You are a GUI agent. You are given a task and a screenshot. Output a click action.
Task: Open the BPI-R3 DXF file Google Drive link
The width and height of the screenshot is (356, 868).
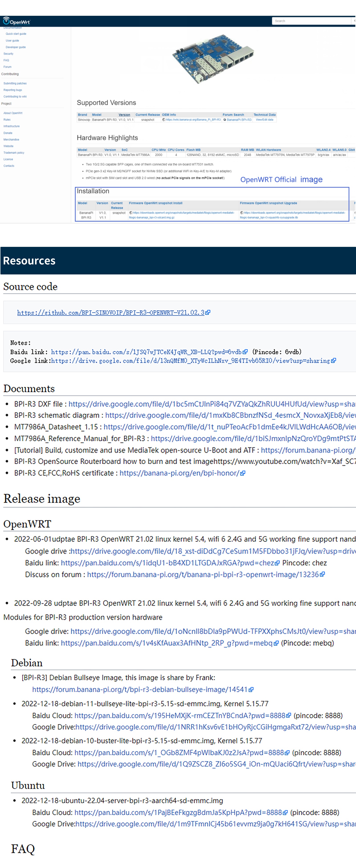pos(212,404)
